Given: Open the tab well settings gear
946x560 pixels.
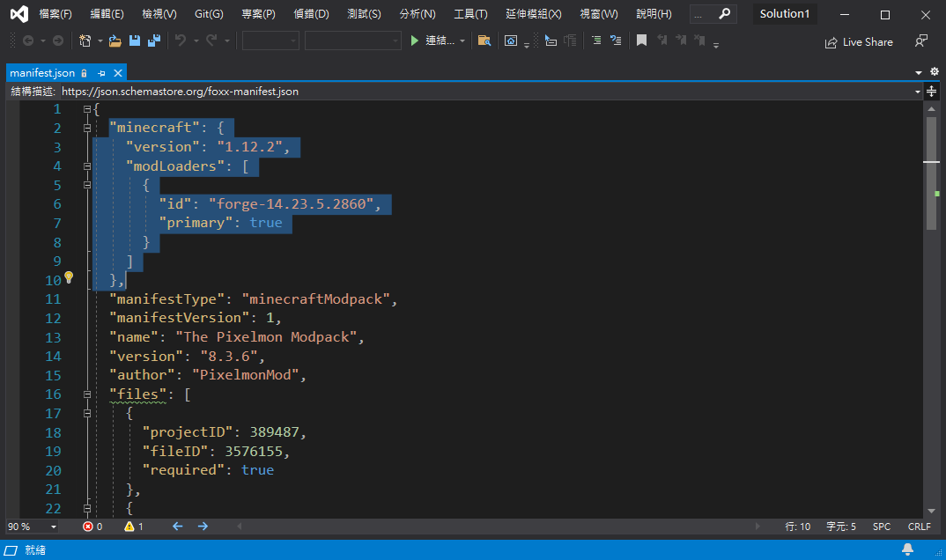Looking at the screenshot, I should 934,71.
